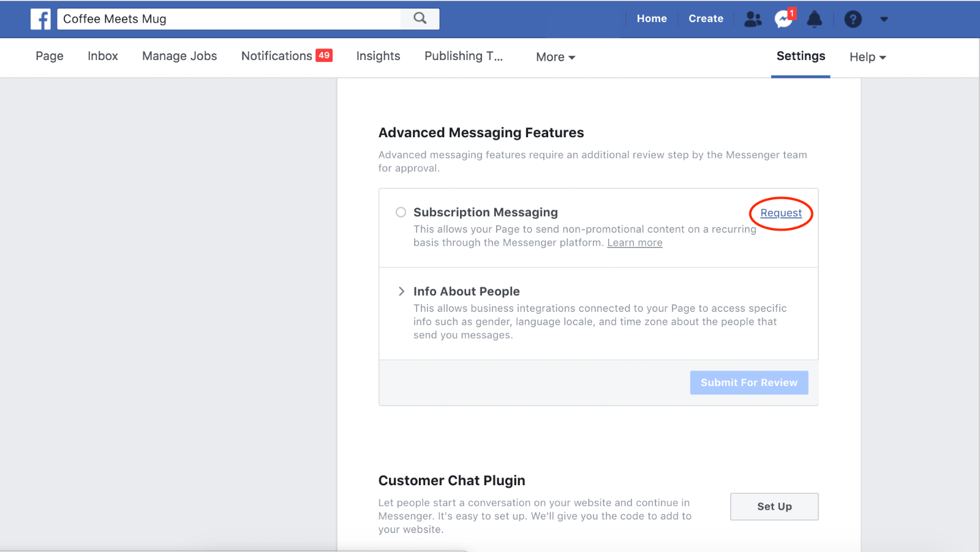
Task: Open the friend requests icon
Action: click(x=753, y=19)
